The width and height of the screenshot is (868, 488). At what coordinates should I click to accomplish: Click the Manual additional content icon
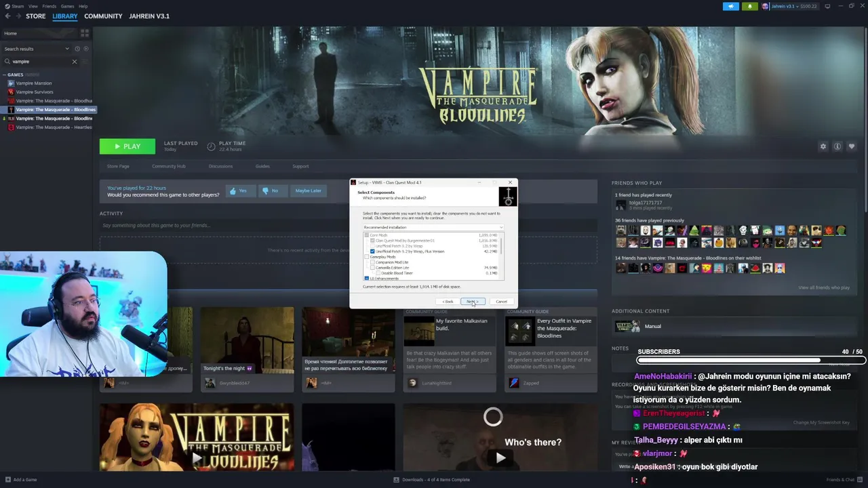[627, 327]
